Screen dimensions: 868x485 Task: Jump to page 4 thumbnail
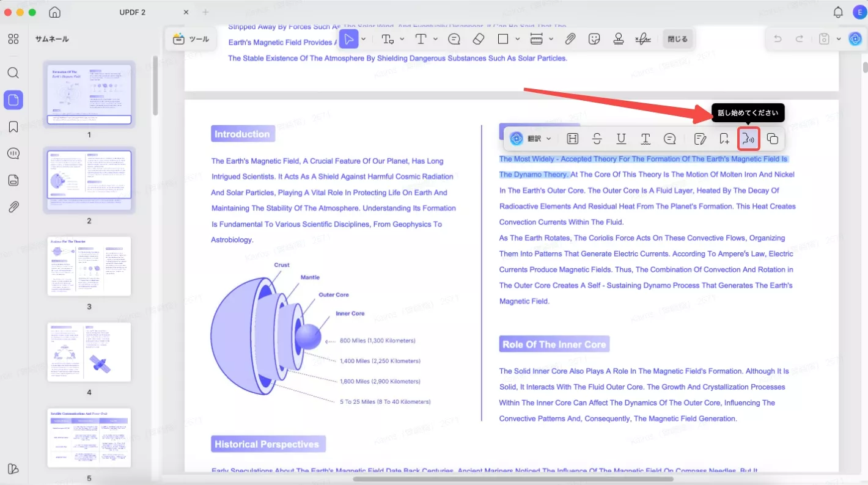[x=89, y=352]
